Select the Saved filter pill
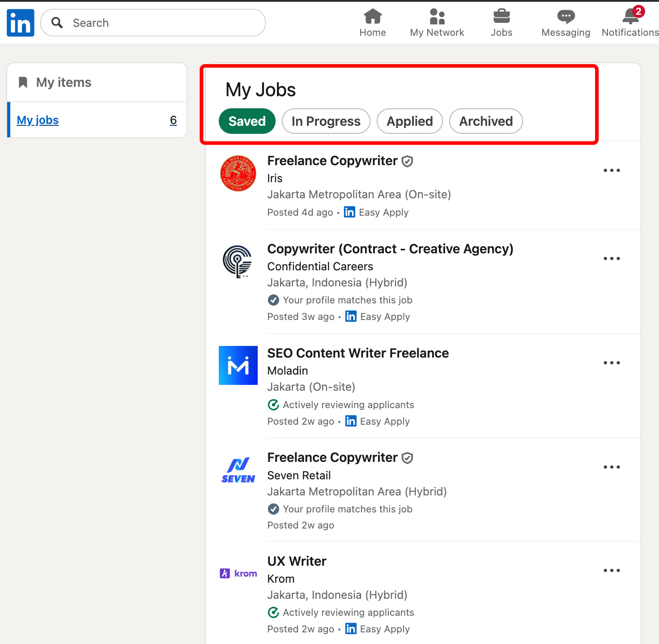This screenshot has height=644, width=659. pos(247,121)
